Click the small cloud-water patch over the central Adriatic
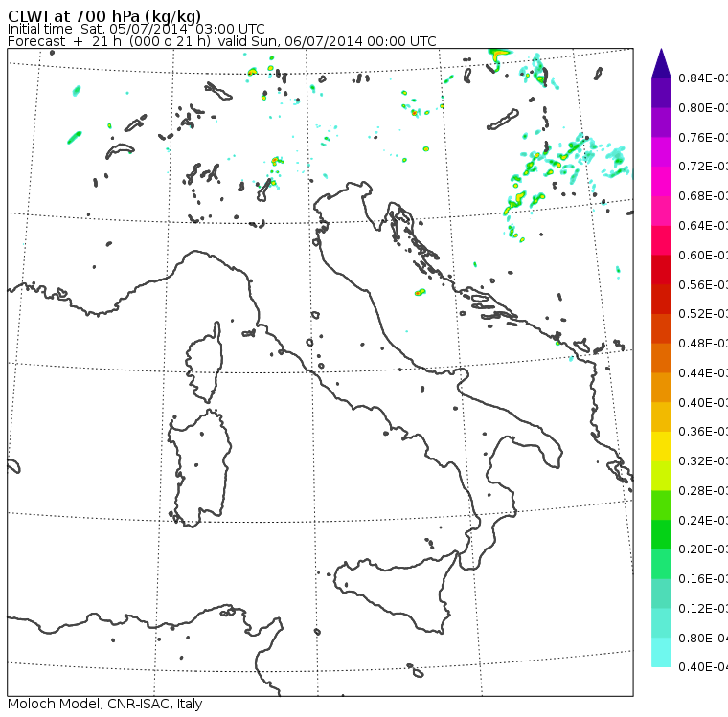The height and width of the screenshot is (717, 728). click(x=421, y=292)
